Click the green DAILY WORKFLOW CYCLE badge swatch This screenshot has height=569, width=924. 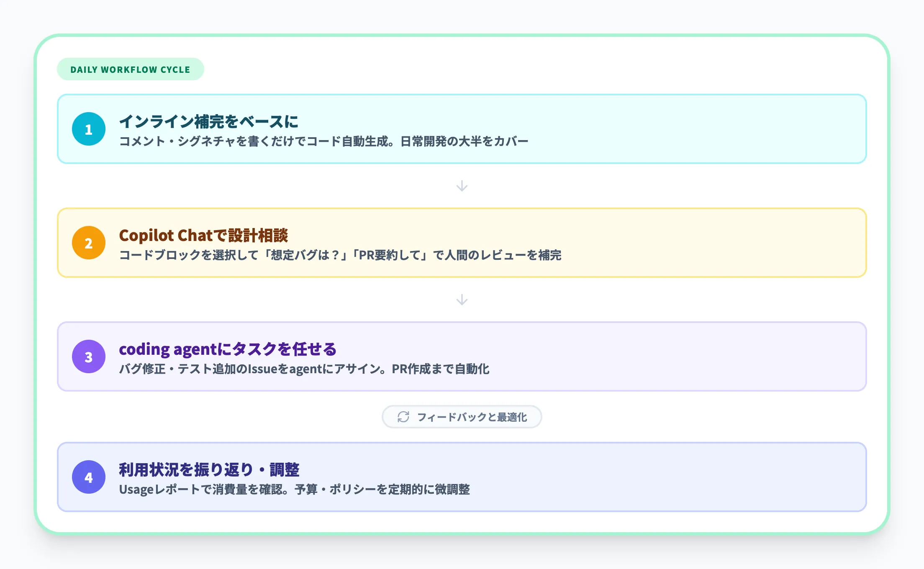click(x=130, y=69)
